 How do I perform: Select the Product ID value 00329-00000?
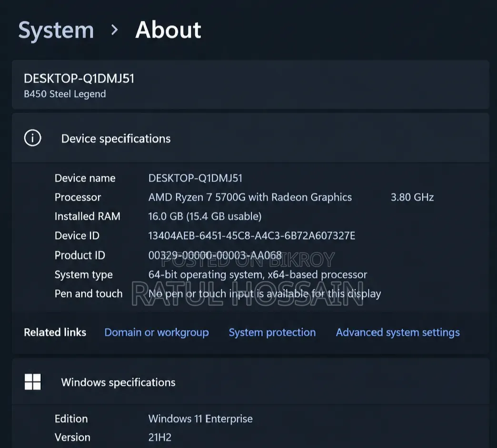coord(215,255)
